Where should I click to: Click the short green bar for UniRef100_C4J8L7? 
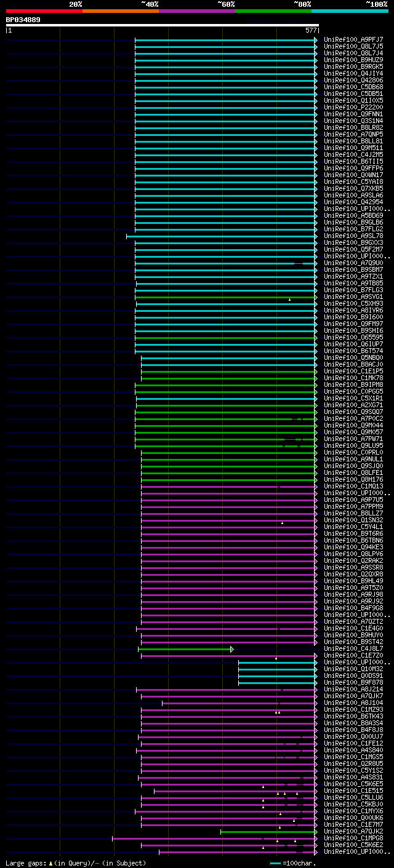pyautogui.click(x=185, y=648)
